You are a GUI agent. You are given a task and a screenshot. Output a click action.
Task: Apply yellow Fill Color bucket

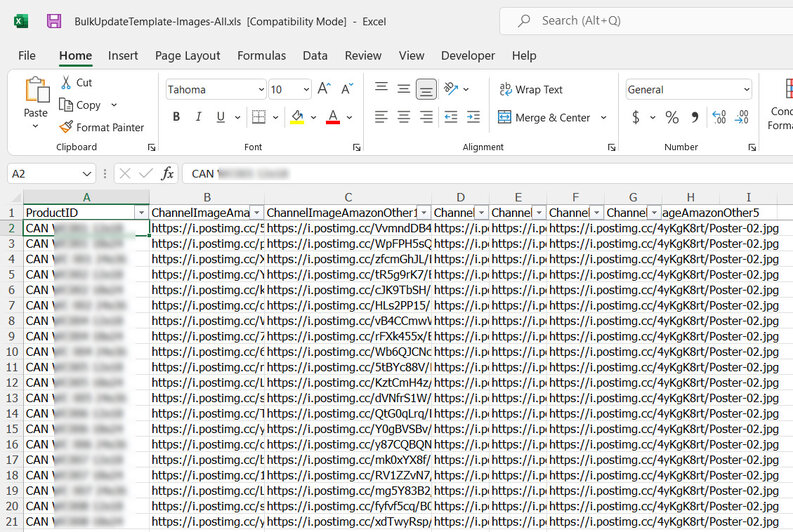(x=297, y=117)
